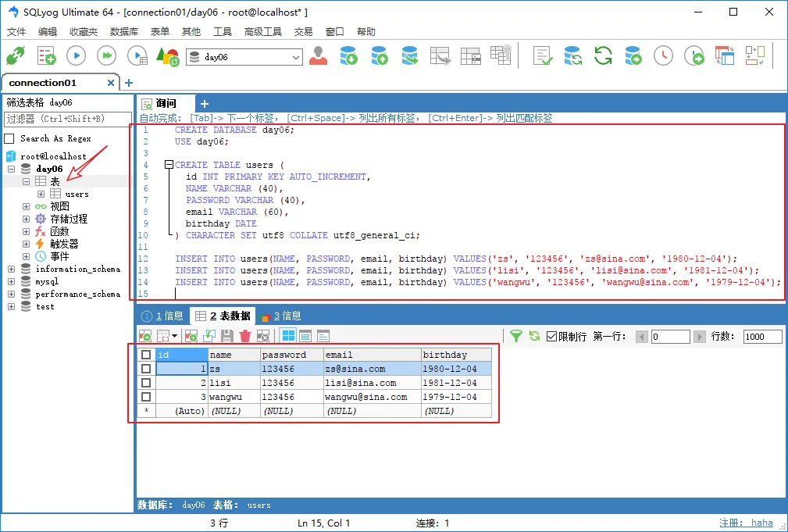This screenshot has width=788, height=532.
Task: Click the haha registration link
Action: click(761, 523)
